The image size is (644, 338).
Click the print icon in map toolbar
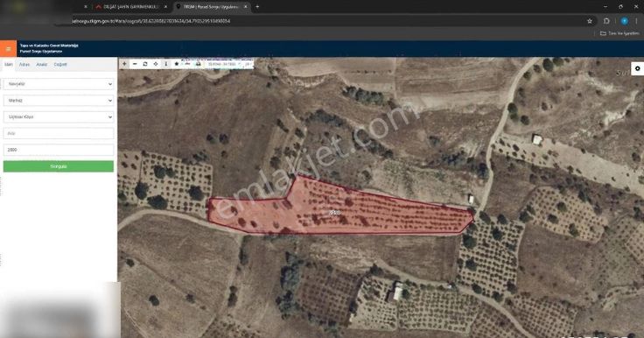[198, 64]
